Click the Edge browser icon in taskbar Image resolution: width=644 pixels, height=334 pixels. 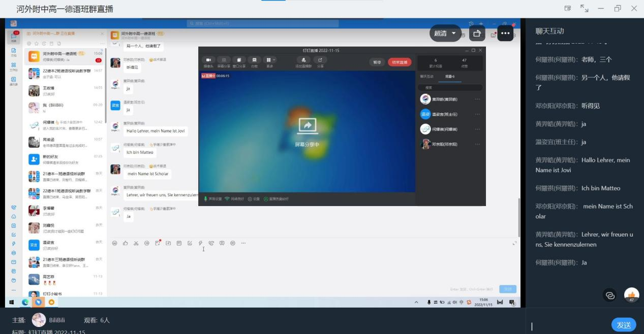pyautogui.click(x=25, y=302)
